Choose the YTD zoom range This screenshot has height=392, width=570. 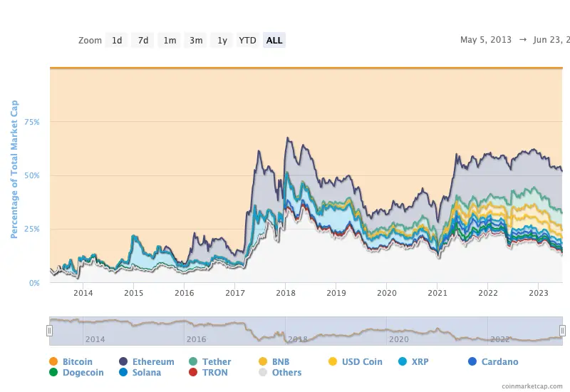(x=247, y=41)
